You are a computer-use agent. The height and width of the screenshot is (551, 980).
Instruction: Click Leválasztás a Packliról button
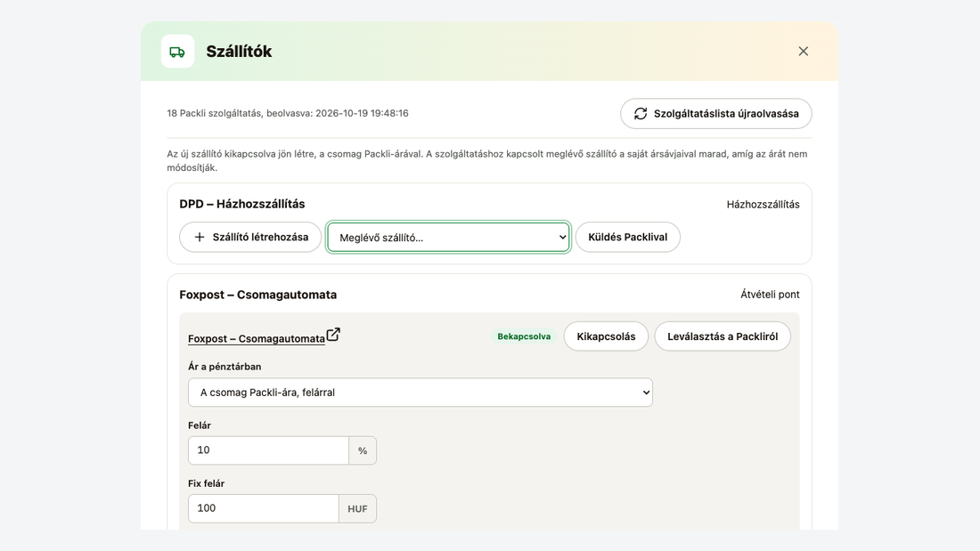coord(723,336)
